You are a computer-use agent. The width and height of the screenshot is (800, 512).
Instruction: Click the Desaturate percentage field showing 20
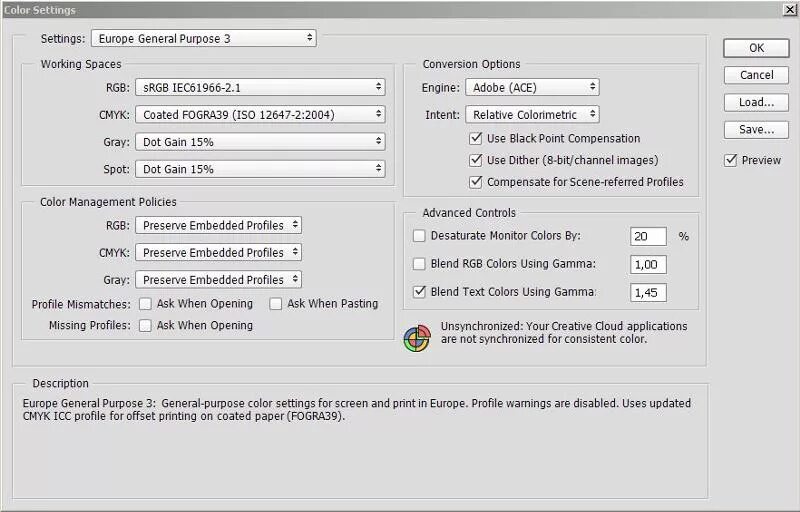648,236
